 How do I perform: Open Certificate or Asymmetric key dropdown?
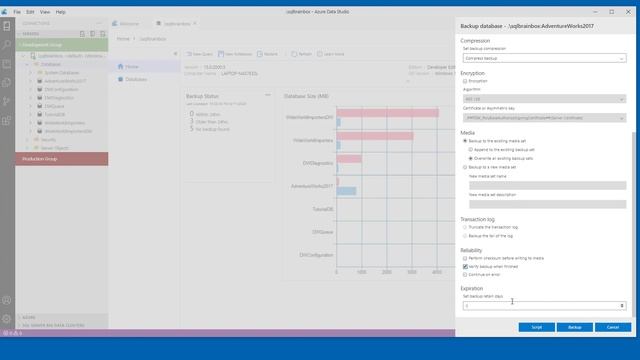[544, 118]
